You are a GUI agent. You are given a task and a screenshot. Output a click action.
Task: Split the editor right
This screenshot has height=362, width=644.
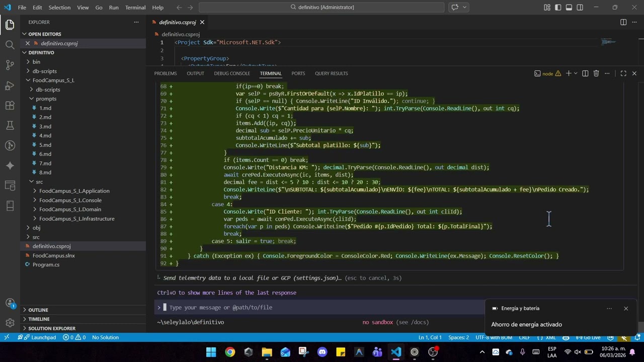[x=623, y=22]
